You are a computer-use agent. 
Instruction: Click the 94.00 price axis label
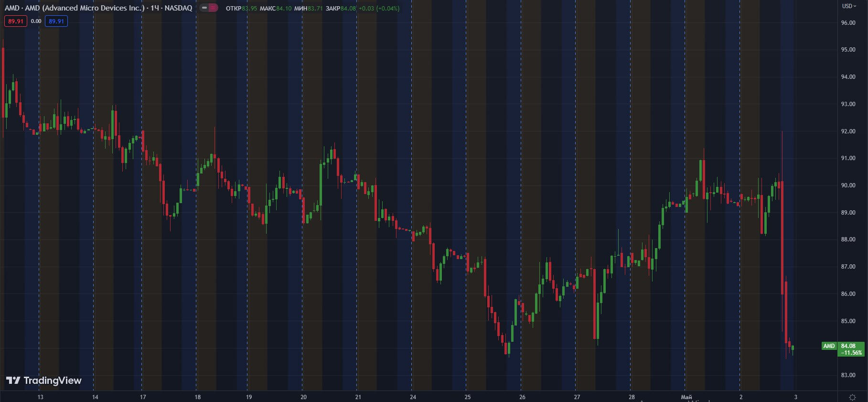tap(848, 76)
